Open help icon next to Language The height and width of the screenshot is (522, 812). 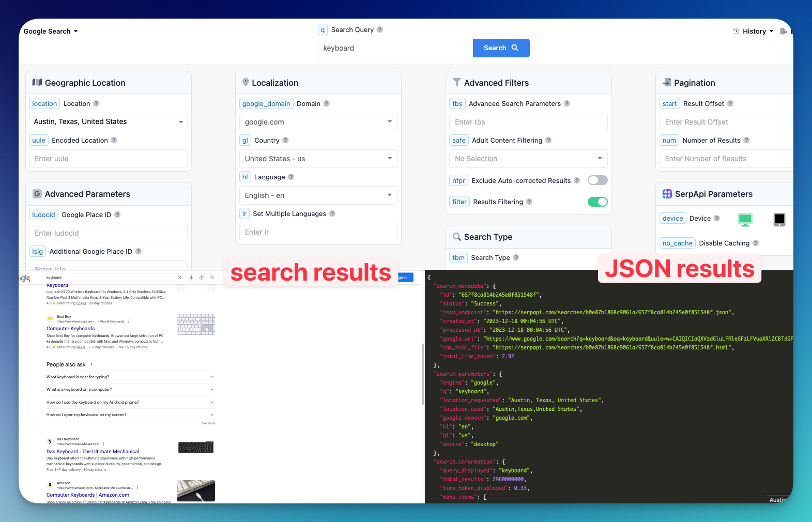[x=291, y=177]
